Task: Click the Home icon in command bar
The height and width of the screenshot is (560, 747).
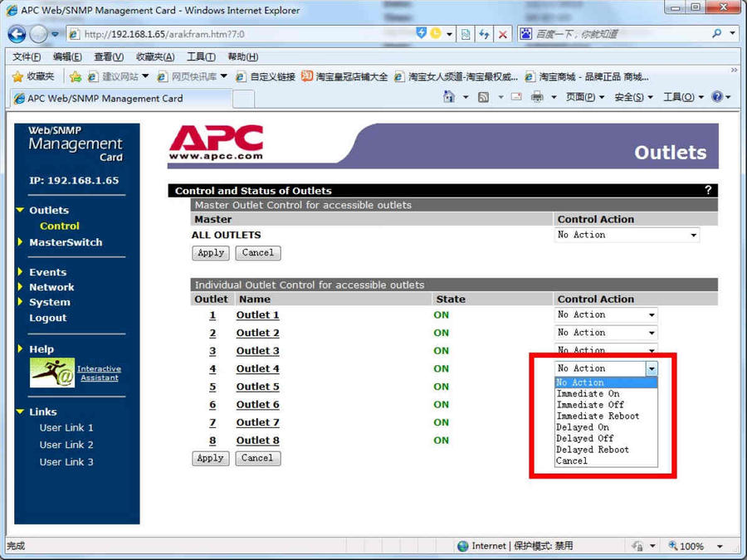Action: click(449, 97)
